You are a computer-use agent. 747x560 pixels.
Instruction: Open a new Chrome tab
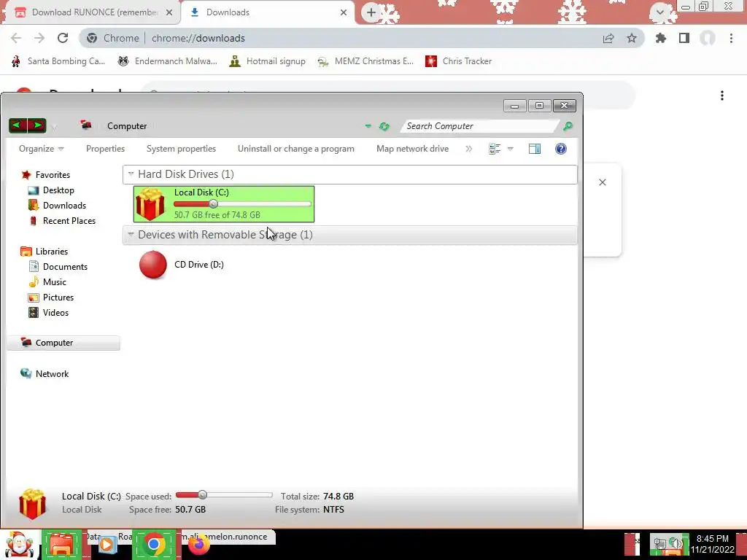tap(371, 12)
